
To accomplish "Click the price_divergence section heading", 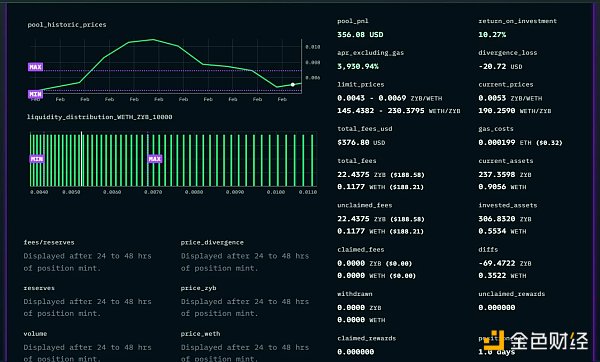I will (212, 242).
